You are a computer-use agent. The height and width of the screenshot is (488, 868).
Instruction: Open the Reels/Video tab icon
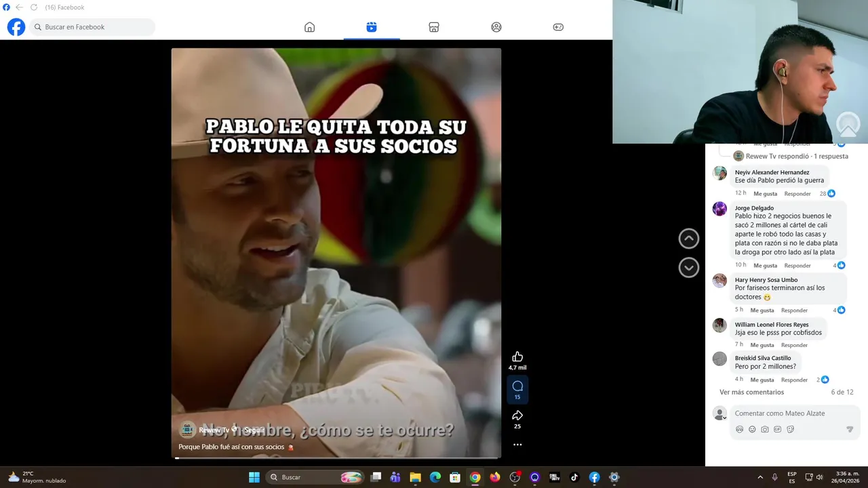(372, 27)
